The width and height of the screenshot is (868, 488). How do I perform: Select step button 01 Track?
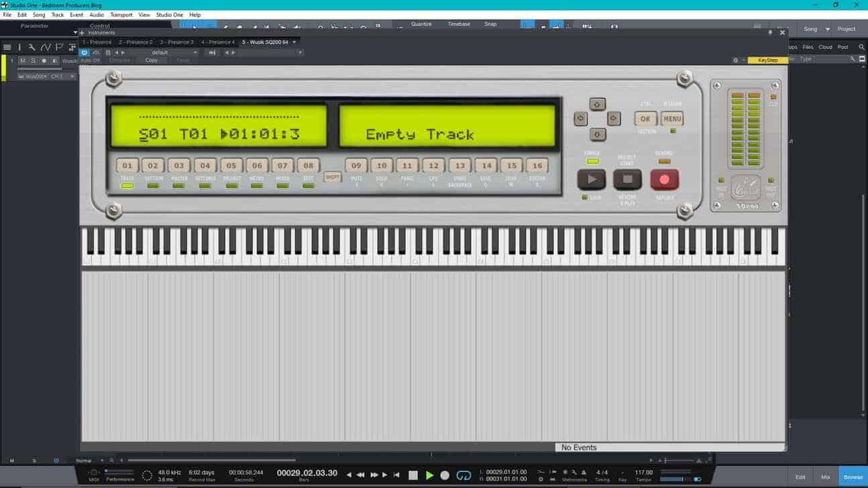point(127,166)
